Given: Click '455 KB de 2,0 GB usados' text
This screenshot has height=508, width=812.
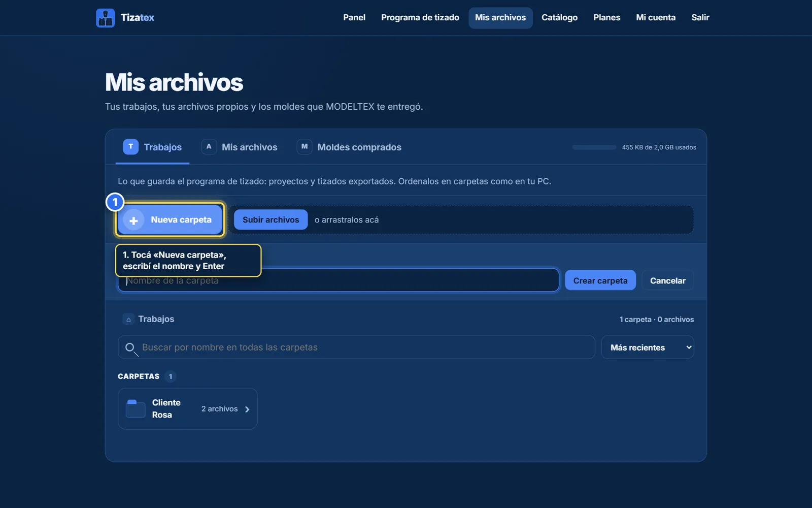Looking at the screenshot, I should 659,147.
